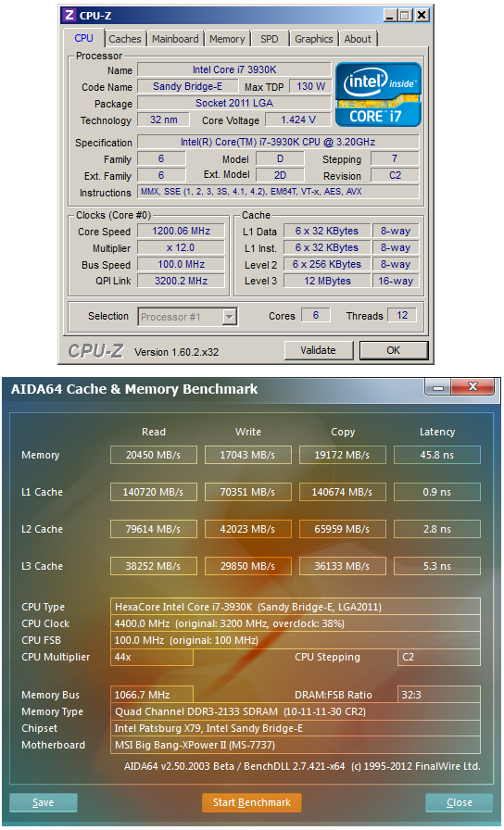Click the Memory Bus value 1066.7 MHz
The height and width of the screenshot is (830, 504).
tap(152, 695)
